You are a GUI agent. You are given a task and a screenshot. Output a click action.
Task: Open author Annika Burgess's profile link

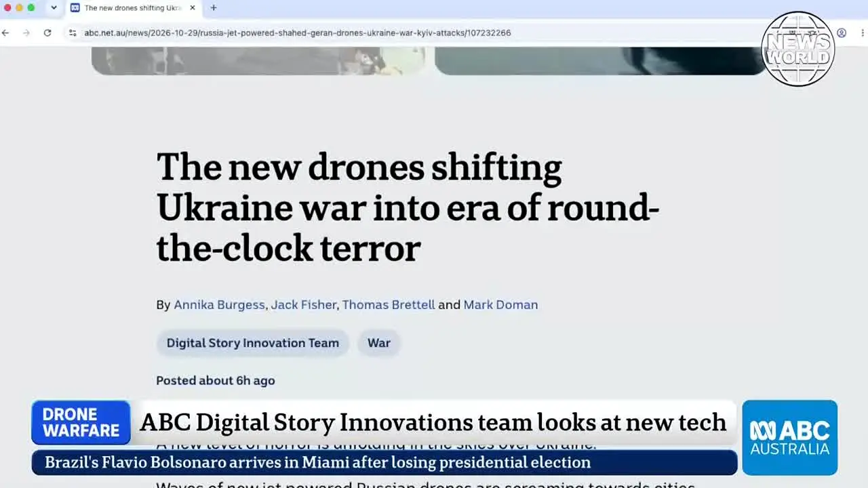(219, 305)
